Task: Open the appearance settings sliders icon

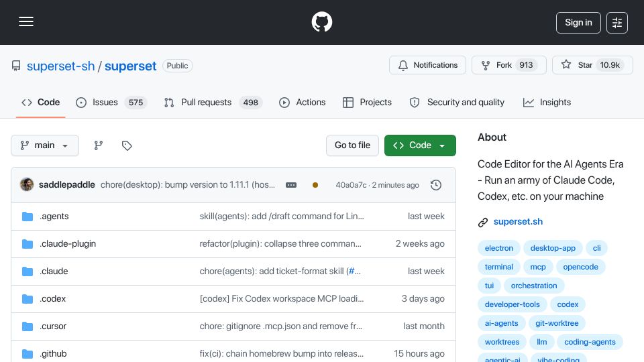Action: [617, 23]
